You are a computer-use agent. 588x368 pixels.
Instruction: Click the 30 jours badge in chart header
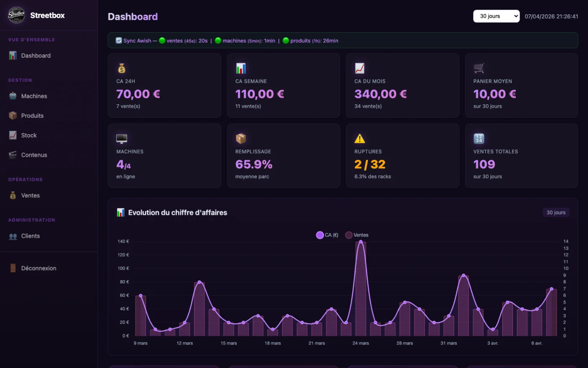(556, 212)
